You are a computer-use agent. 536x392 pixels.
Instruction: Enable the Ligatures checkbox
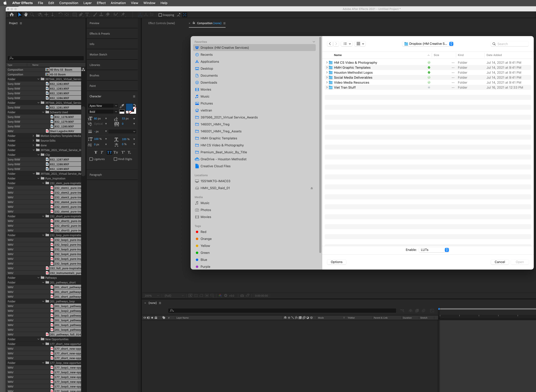(x=91, y=159)
